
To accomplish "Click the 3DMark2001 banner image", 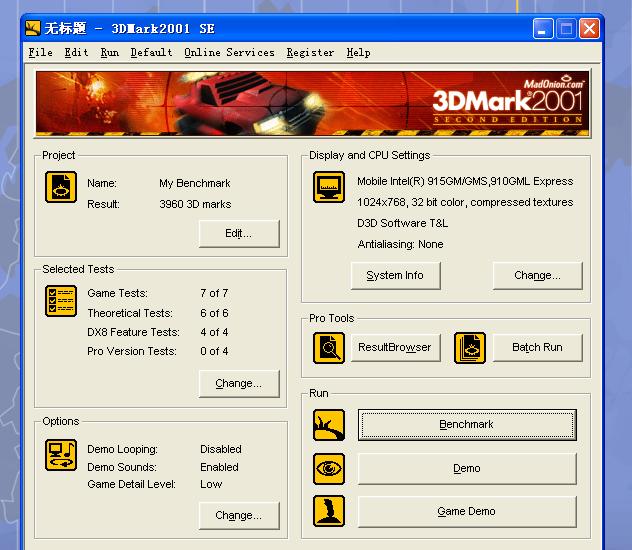I will [x=312, y=102].
